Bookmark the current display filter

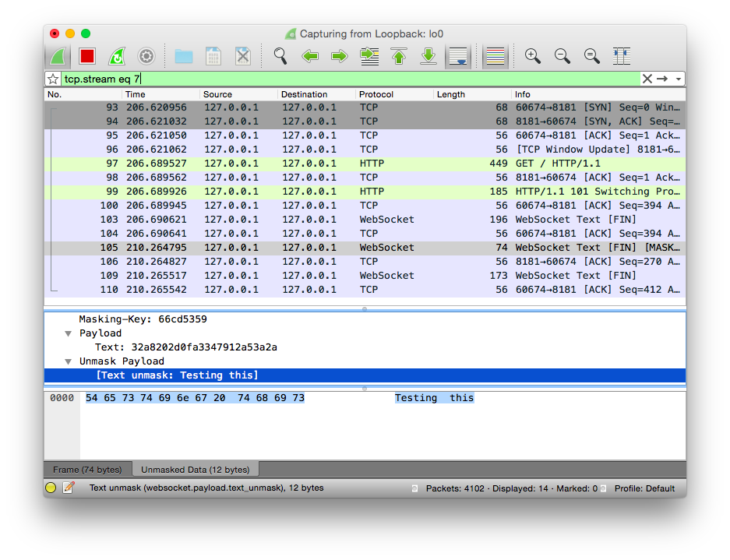click(53, 79)
